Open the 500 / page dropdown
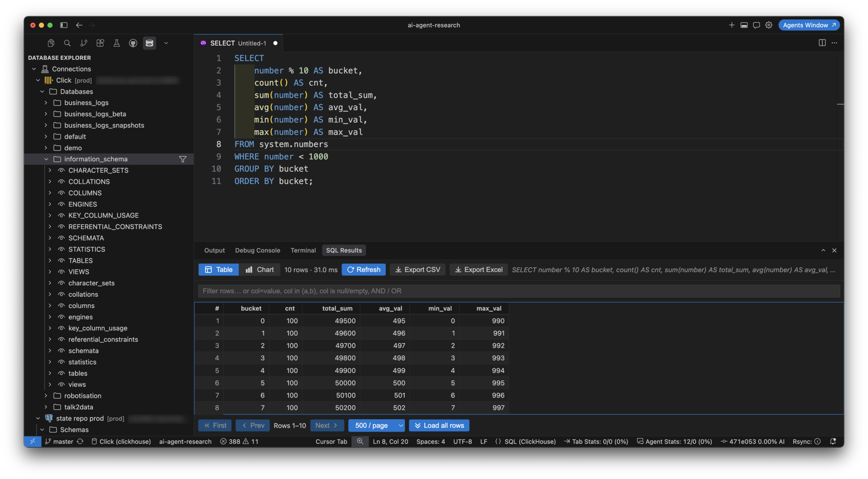Image resolution: width=868 pixels, height=479 pixels. tap(376, 426)
